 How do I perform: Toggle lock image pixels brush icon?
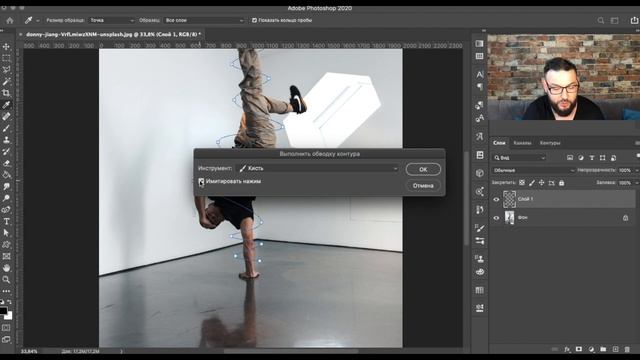coord(531,183)
